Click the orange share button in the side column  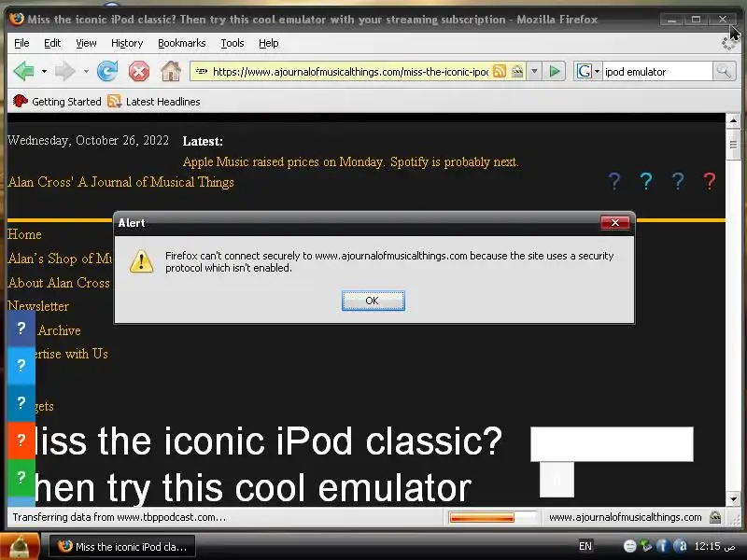click(x=21, y=441)
